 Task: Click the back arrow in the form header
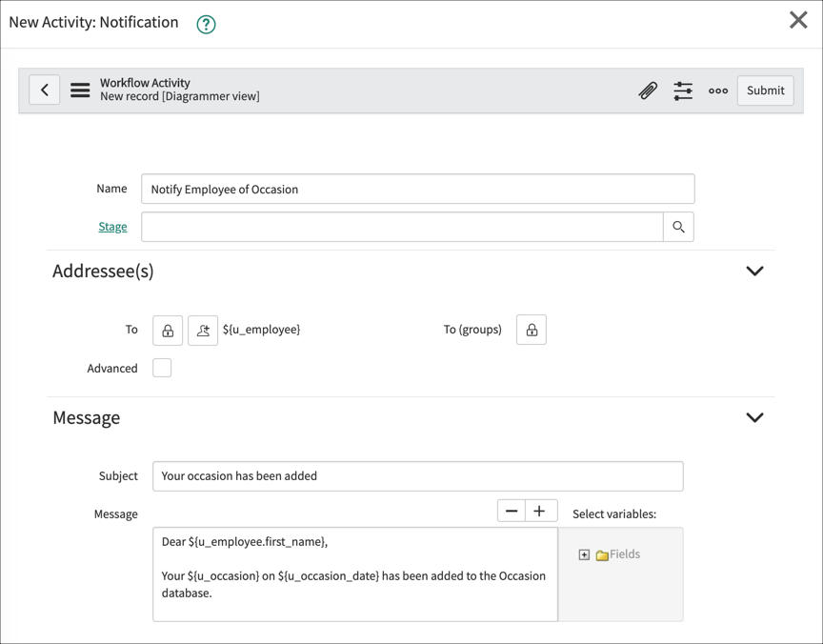(x=45, y=90)
